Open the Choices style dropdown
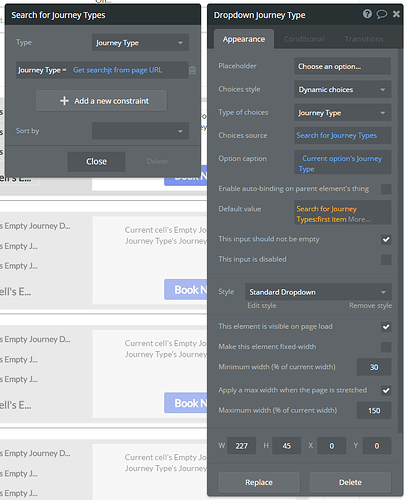Viewport: 407px width, 500px height. point(342,89)
